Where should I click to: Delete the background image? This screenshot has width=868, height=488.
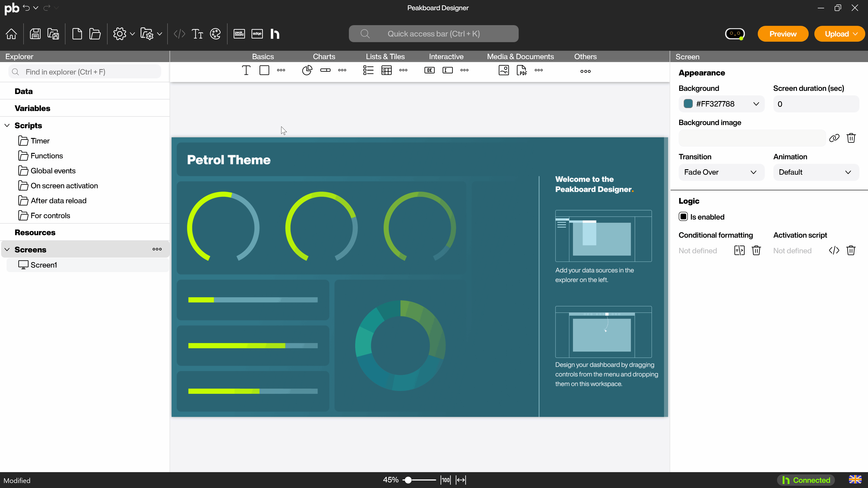(x=851, y=138)
